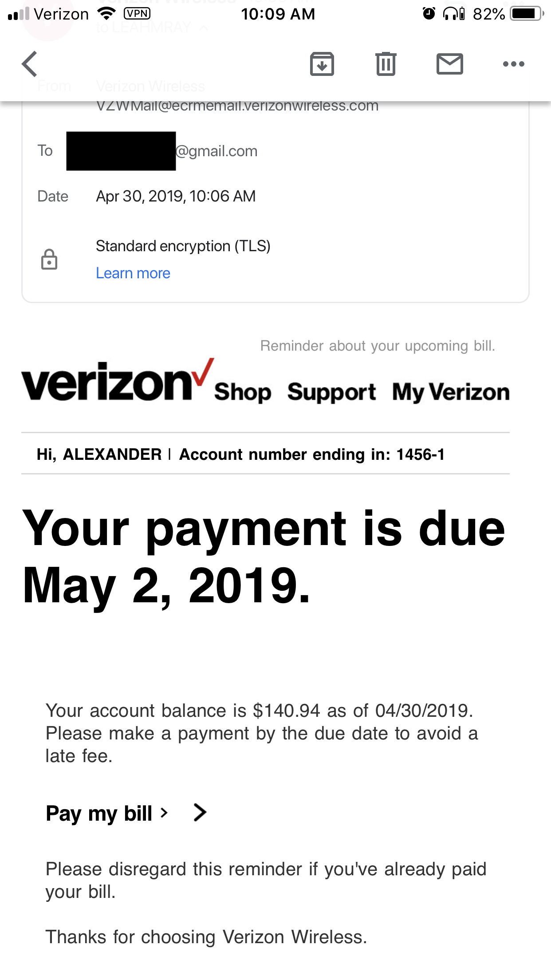Open the Support menu
The image size is (551, 980).
[x=332, y=391]
